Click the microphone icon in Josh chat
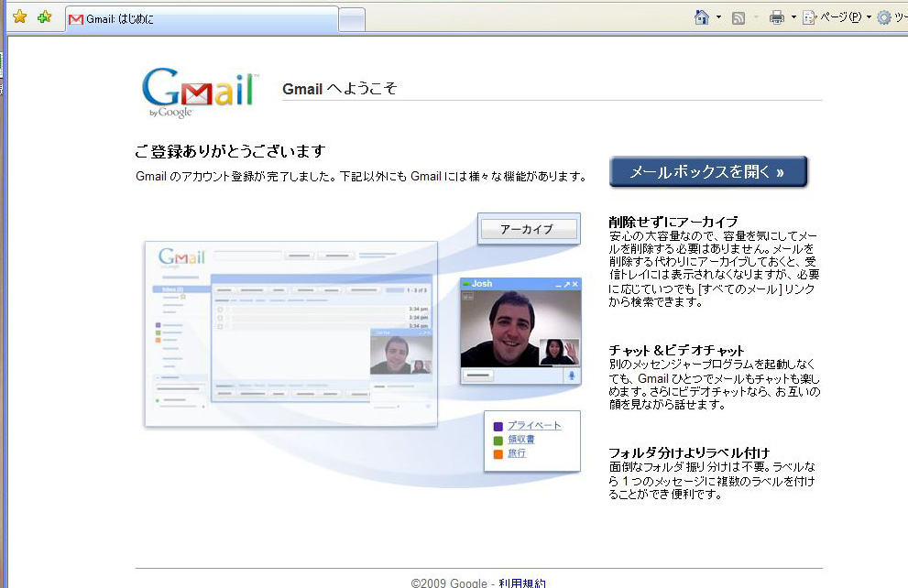This screenshot has height=588, width=908. 572,376
